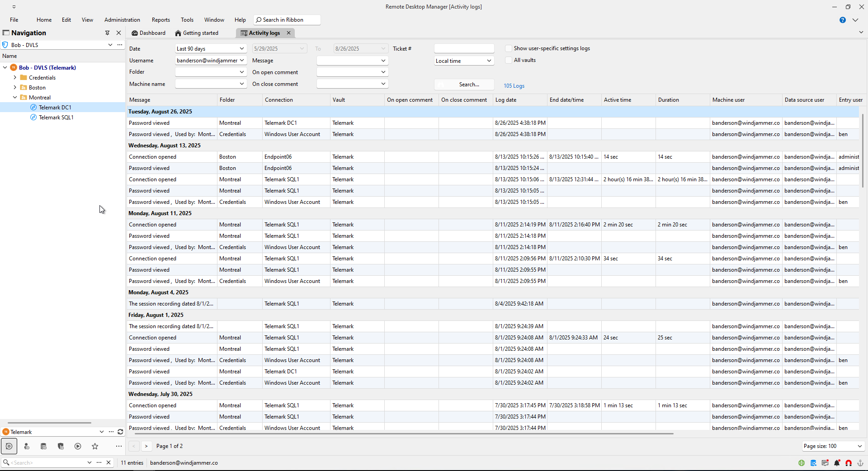Screen dimensions: 868x471
Task: Switch to the Getting started tab
Action: (x=197, y=33)
